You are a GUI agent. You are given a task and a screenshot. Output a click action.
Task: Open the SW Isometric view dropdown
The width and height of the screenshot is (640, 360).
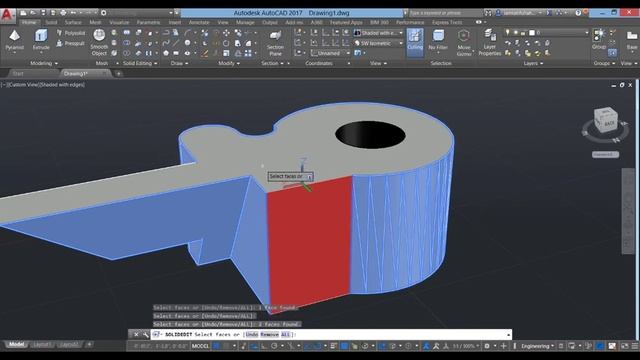(378, 43)
